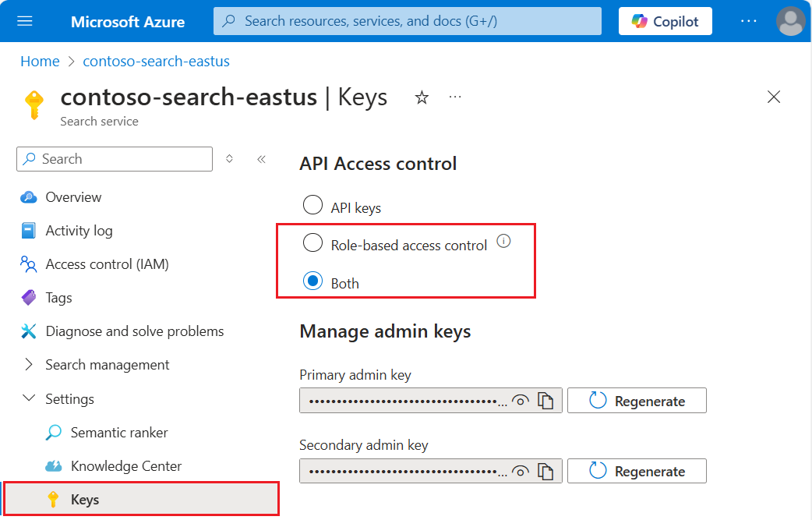Open the user account avatar
812x520 pixels.
click(790, 21)
